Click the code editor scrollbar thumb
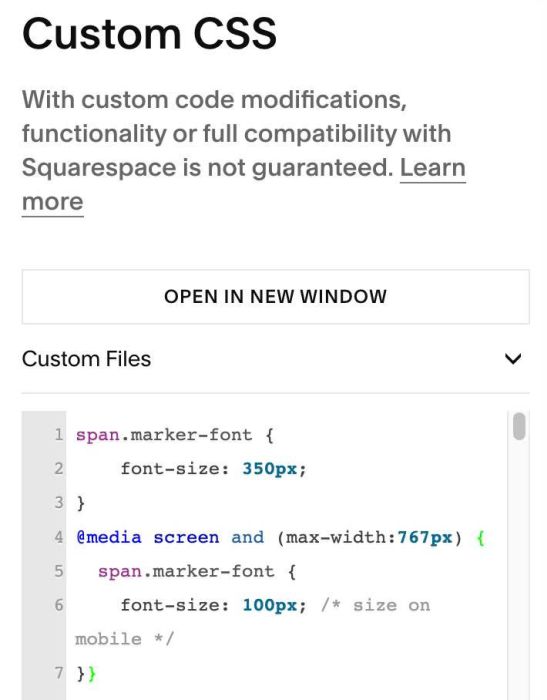 (519, 426)
